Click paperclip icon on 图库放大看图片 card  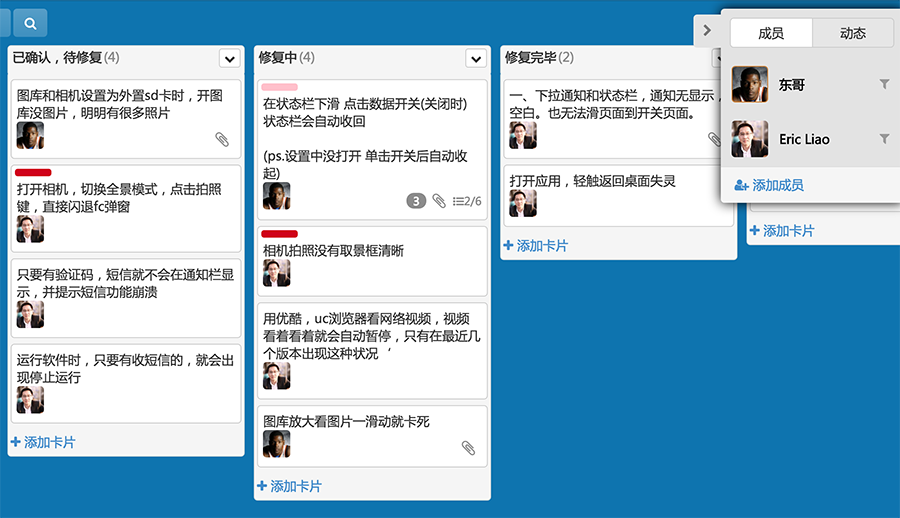click(468, 448)
